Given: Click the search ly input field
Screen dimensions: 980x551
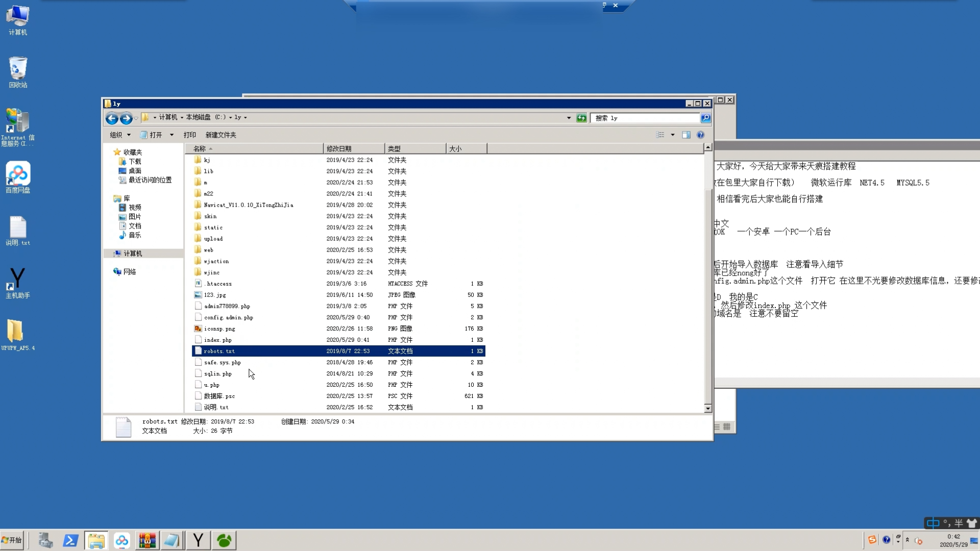Looking at the screenshot, I should click(x=644, y=118).
